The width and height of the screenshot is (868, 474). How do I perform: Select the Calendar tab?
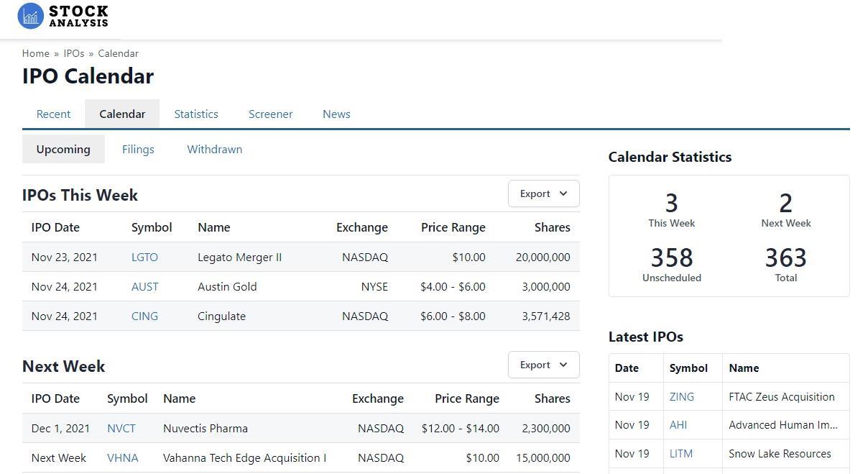(x=122, y=114)
